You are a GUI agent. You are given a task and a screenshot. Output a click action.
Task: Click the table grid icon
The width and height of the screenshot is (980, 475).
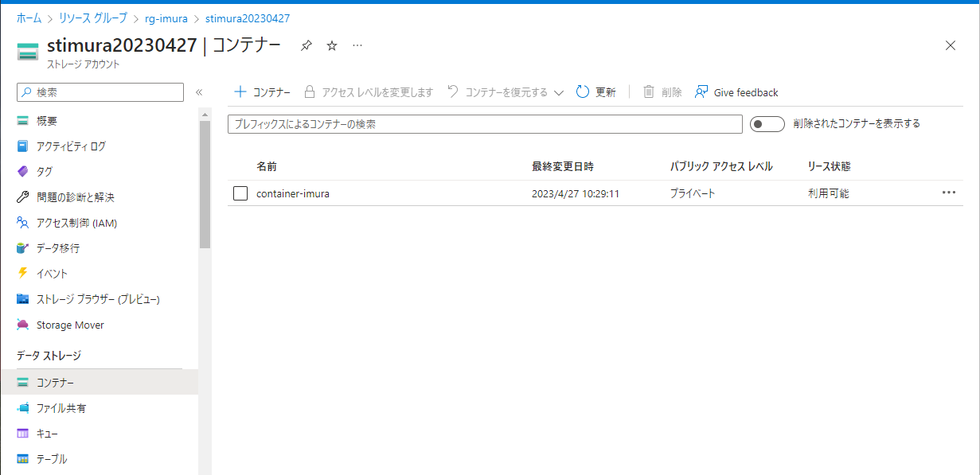(22, 459)
